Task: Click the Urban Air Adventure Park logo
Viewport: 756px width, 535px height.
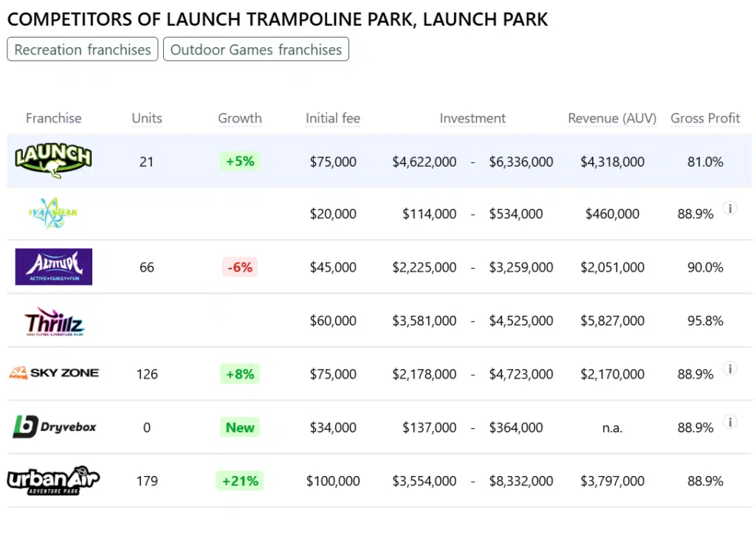Action: point(53,480)
